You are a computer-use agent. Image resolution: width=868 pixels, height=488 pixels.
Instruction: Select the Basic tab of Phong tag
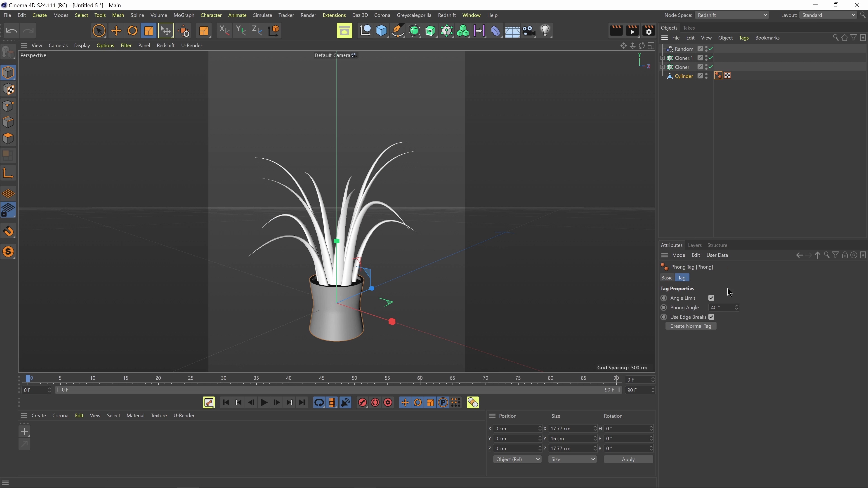(x=667, y=278)
